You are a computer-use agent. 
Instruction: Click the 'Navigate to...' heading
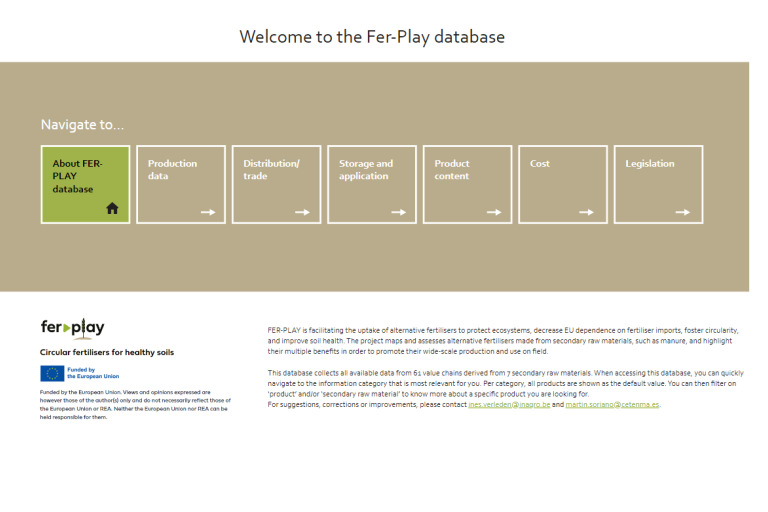point(82,125)
